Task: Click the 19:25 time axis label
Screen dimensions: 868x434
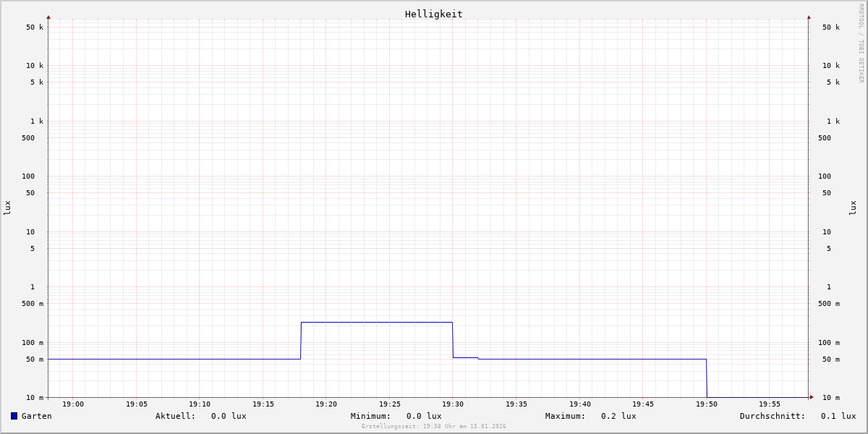Action: pyautogui.click(x=390, y=404)
